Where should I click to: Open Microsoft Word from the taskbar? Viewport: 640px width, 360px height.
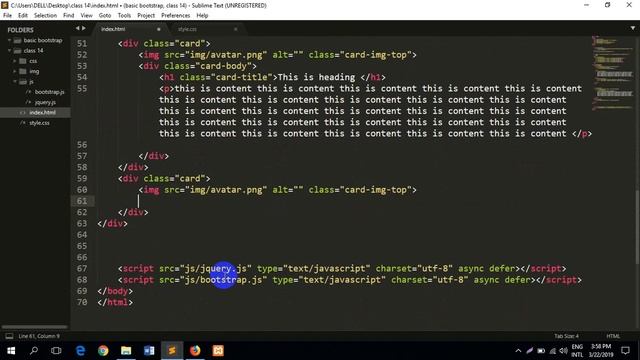pos(149,351)
